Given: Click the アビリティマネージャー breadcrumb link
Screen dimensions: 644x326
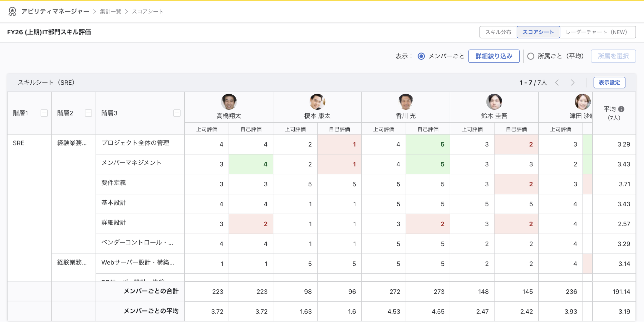Looking at the screenshot, I should pyautogui.click(x=55, y=11).
